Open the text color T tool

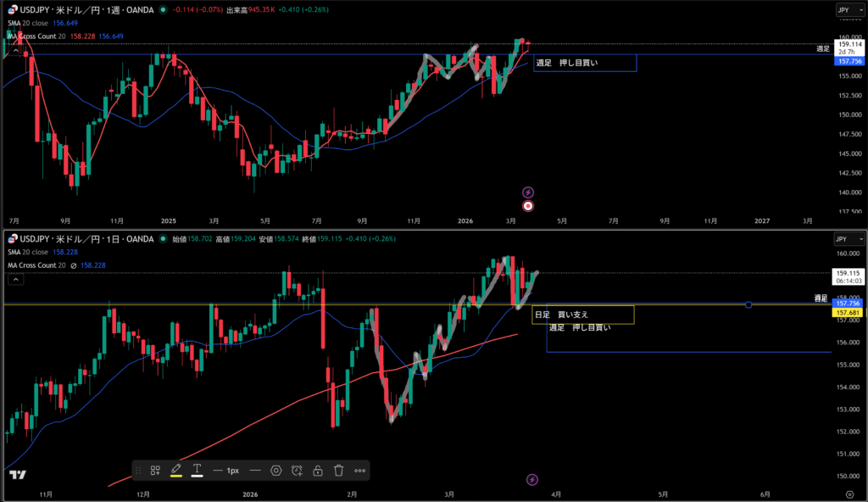197,470
